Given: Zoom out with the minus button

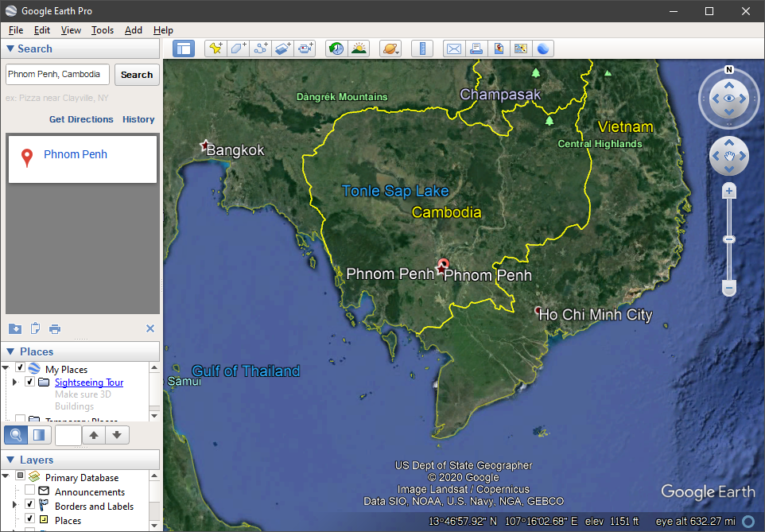Looking at the screenshot, I should (729, 288).
